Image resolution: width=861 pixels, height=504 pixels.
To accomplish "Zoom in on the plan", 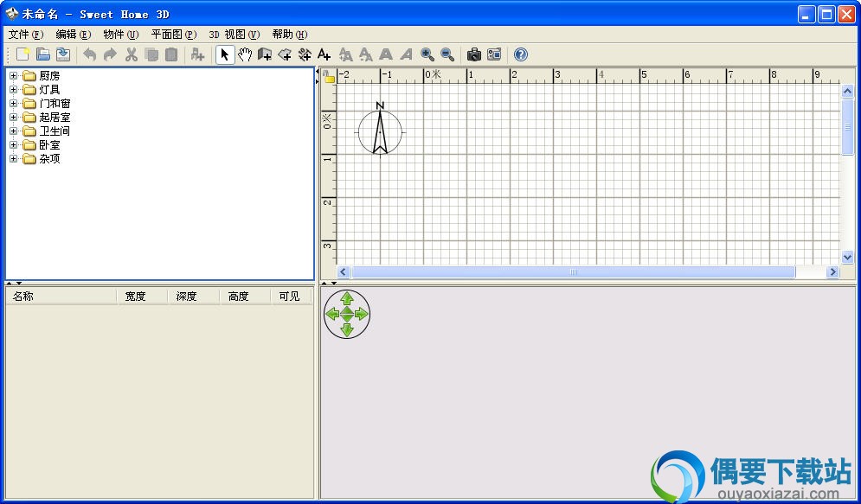I will click(x=427, y=54).
